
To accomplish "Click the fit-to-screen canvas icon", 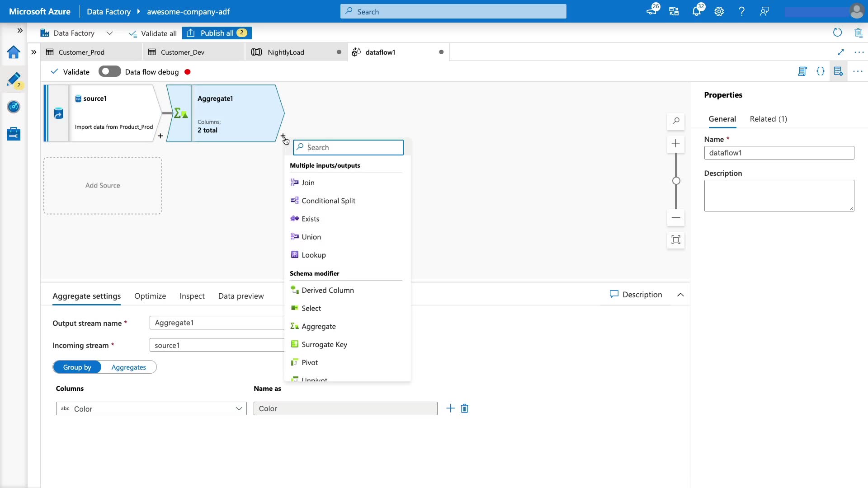I will tap(676, 240).
